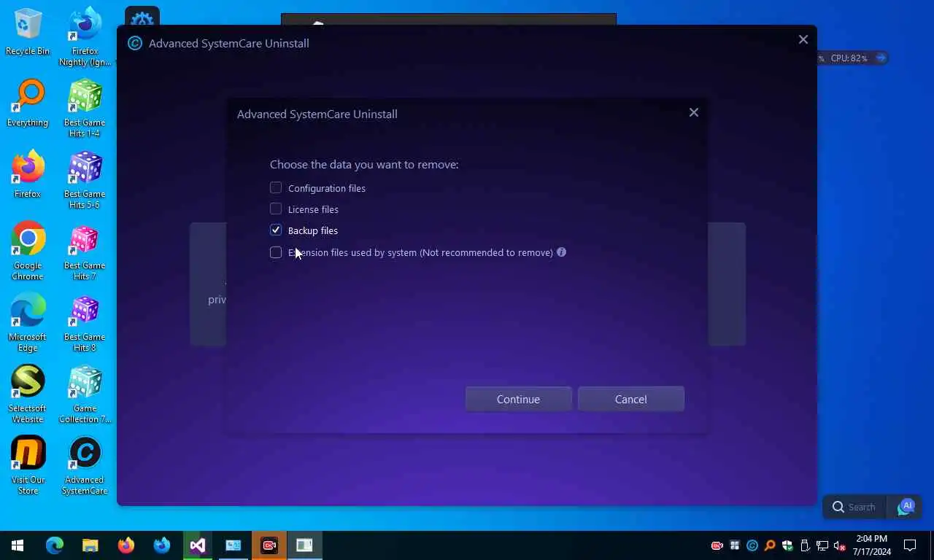Image resolution: width=934 pixels, height=560 pixels.
Task: Open Firefox Nightly from the taskbar
Action: point(161,545)
